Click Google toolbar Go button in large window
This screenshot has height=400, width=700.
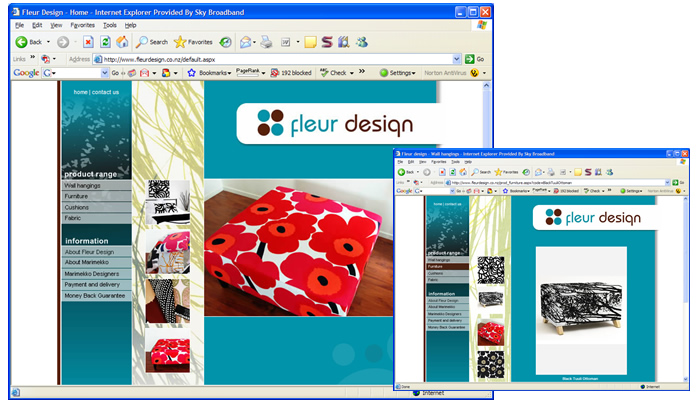115,73
